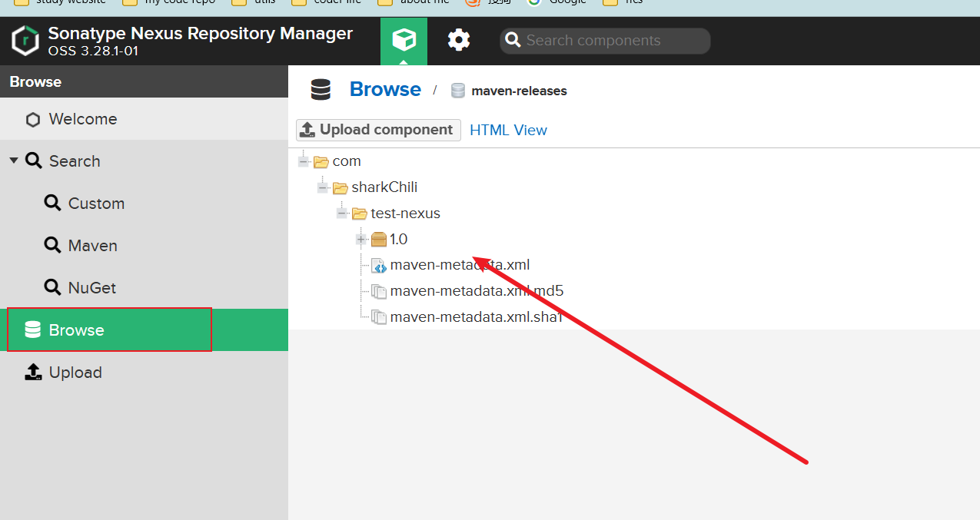Click the sharkChili folder icon
The width and height of the screenshot is (980, 520).
click(340, 187)
